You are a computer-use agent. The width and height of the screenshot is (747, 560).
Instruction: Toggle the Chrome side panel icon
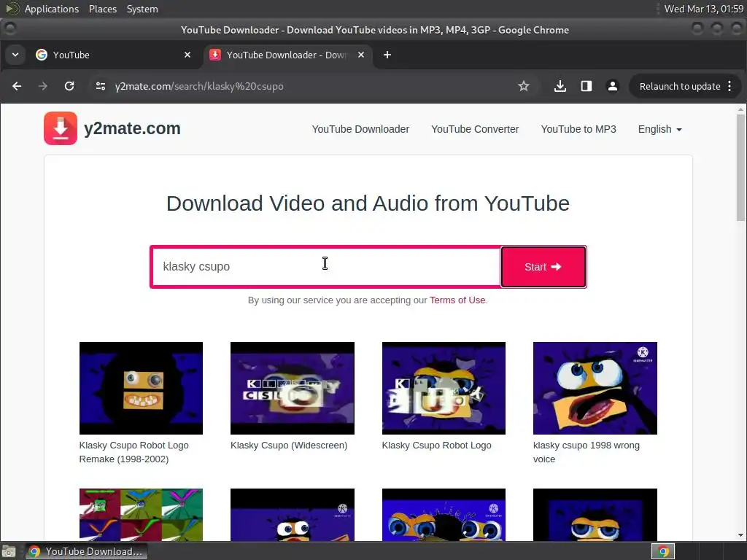pos(587,86)
